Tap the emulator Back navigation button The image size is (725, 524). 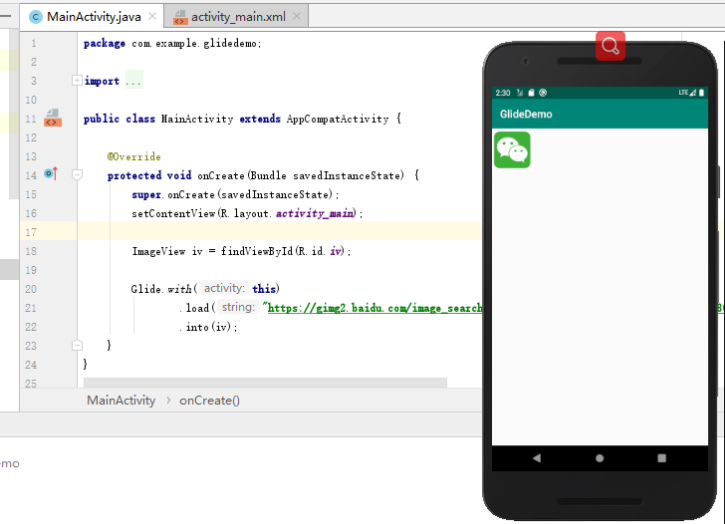tap(537, 458)
